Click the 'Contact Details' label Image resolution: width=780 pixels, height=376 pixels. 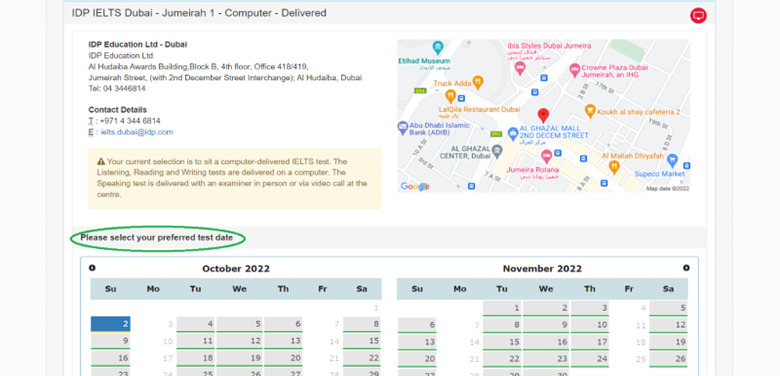pyautogui.click(x=117, y=110)
